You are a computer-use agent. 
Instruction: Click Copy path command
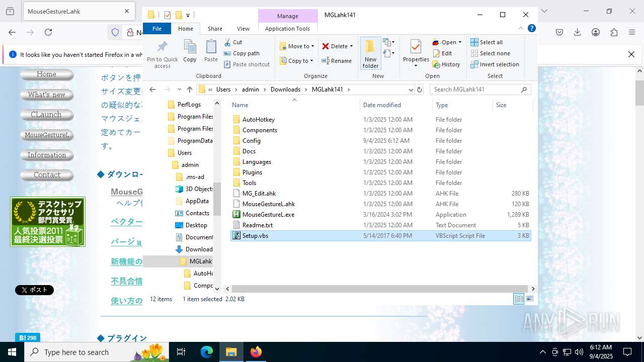tap(242, 53)
